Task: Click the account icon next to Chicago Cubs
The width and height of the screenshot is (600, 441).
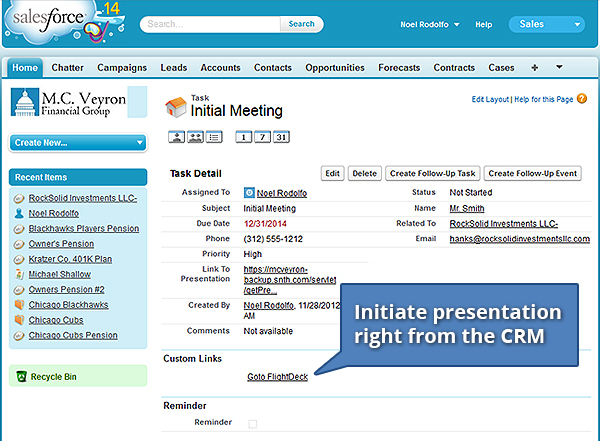Action: click(x=19, y=320)
